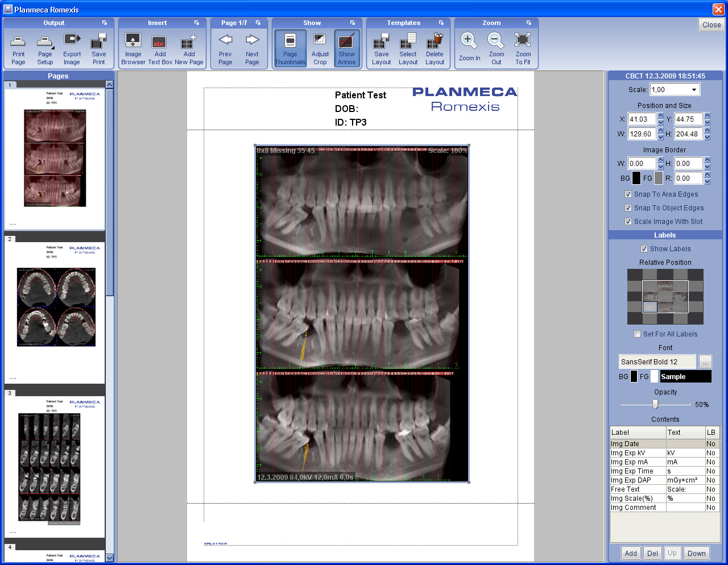Expand the Show group launcher

point(353,23)
